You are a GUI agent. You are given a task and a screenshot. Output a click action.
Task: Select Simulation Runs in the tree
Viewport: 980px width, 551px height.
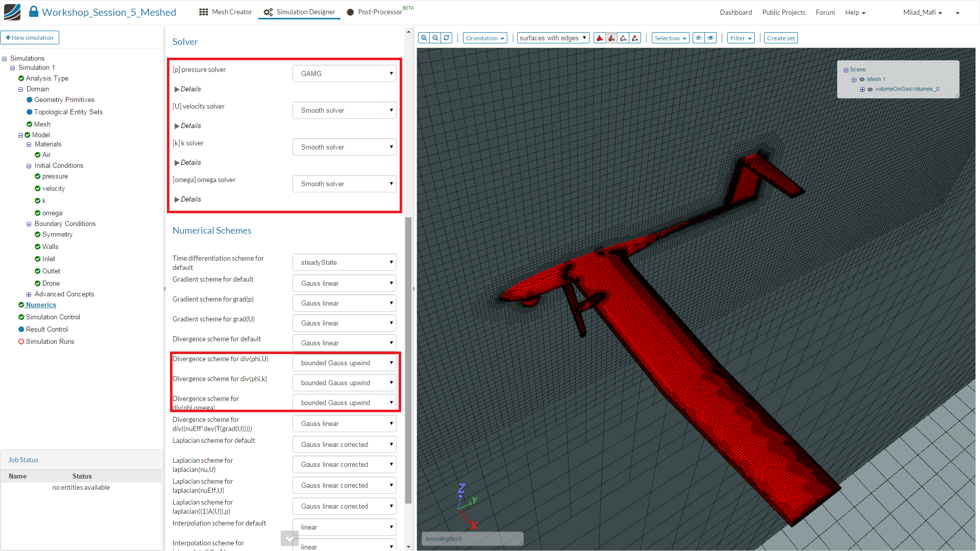pyautogui.click(x=50, y=341)
